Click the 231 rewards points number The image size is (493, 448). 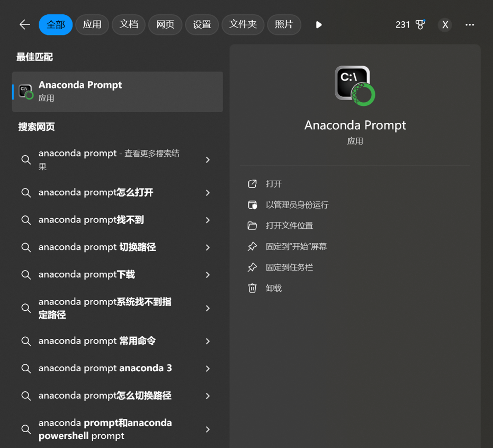tap(403, 24)
